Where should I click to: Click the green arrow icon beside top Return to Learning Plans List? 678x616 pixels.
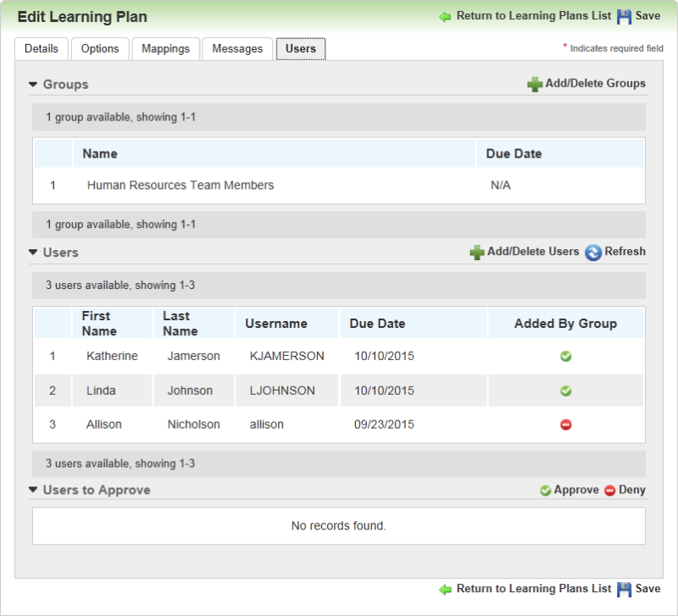[444, 17]
